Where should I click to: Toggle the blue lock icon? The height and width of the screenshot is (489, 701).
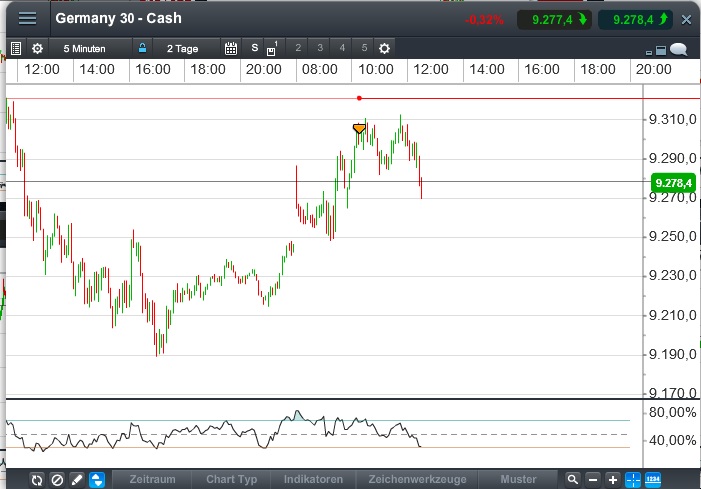[142, 48]
